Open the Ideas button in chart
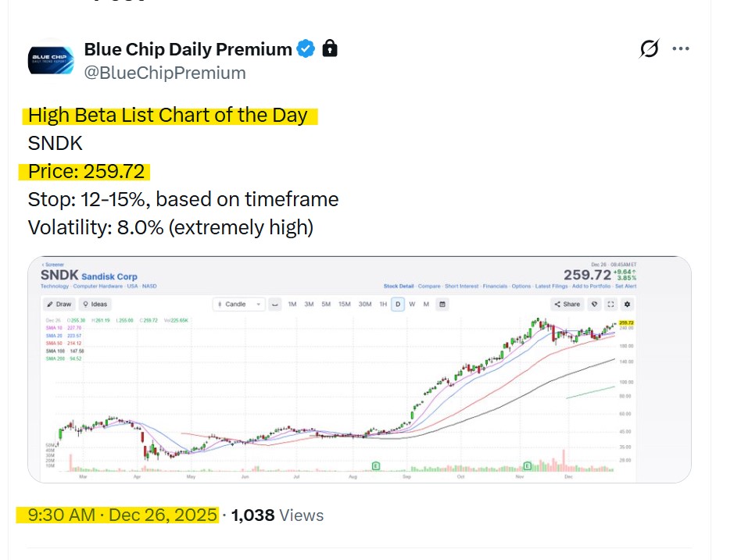 click(x=95, y=304)
